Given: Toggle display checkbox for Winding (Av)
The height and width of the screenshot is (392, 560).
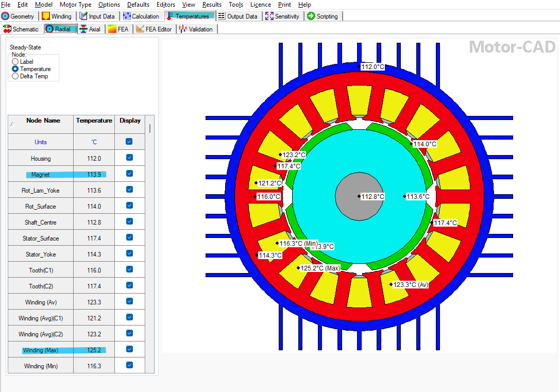Looking at the screenshot, I should pos(130,301).
